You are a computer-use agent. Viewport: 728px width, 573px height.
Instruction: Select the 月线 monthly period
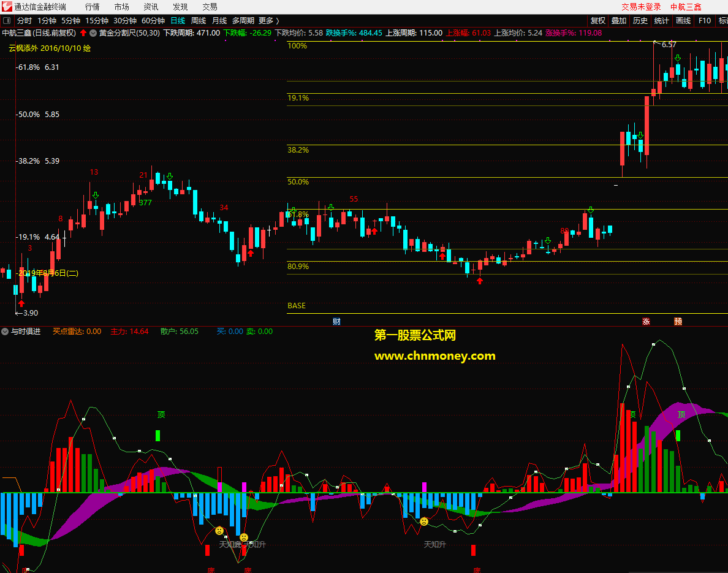click(219, 20)
